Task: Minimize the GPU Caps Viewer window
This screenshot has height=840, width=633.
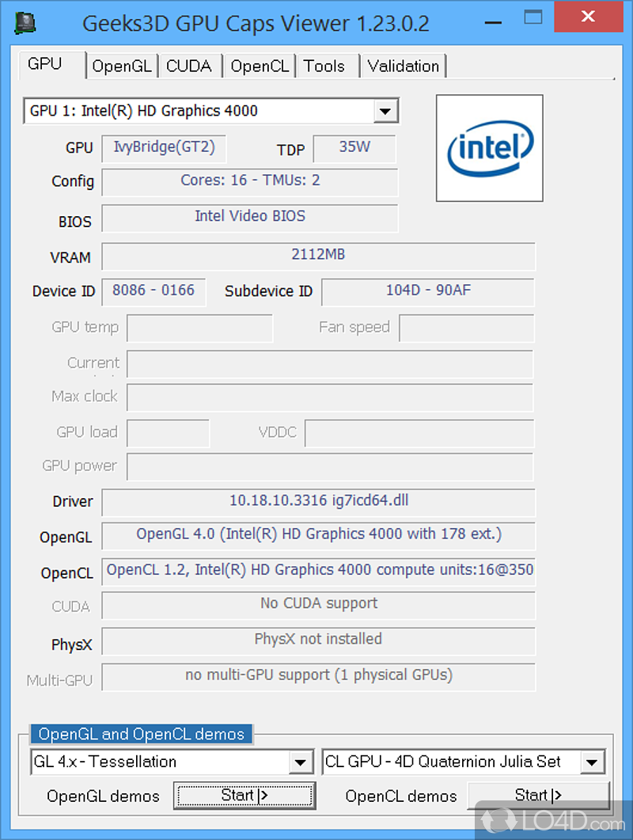Action: tap(493, 22)
